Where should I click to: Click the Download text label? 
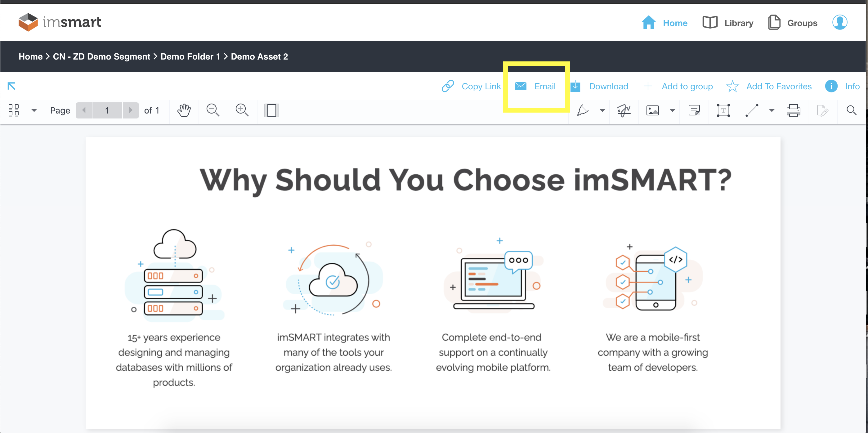[x=609, y=87]
